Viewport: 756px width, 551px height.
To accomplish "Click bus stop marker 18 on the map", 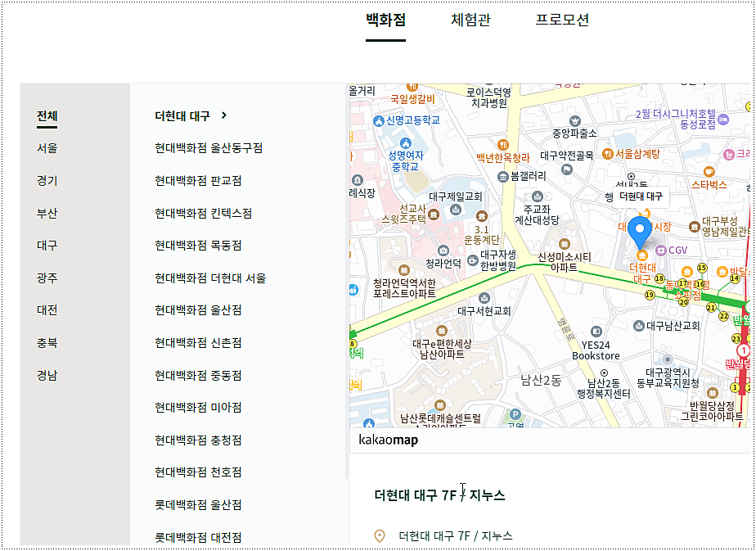I will pyautogui.click(x=659, y=278).
